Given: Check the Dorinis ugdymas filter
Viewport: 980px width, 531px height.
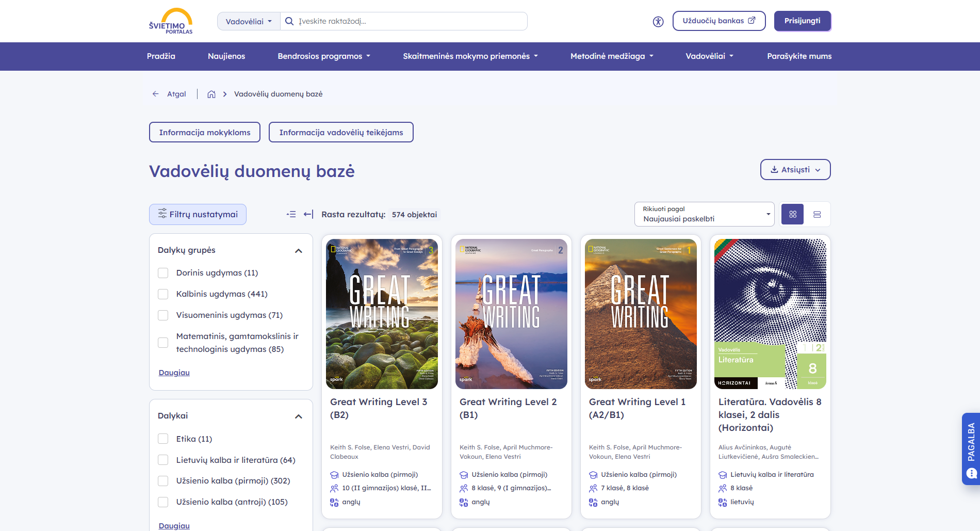Looking at the screenshot, I should [163, 273].
